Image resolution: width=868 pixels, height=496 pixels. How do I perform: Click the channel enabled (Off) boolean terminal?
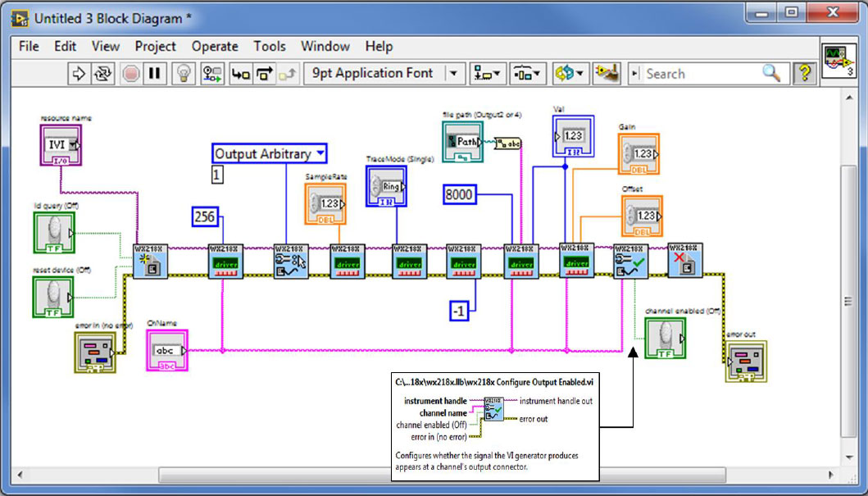[x=666, y=339]
